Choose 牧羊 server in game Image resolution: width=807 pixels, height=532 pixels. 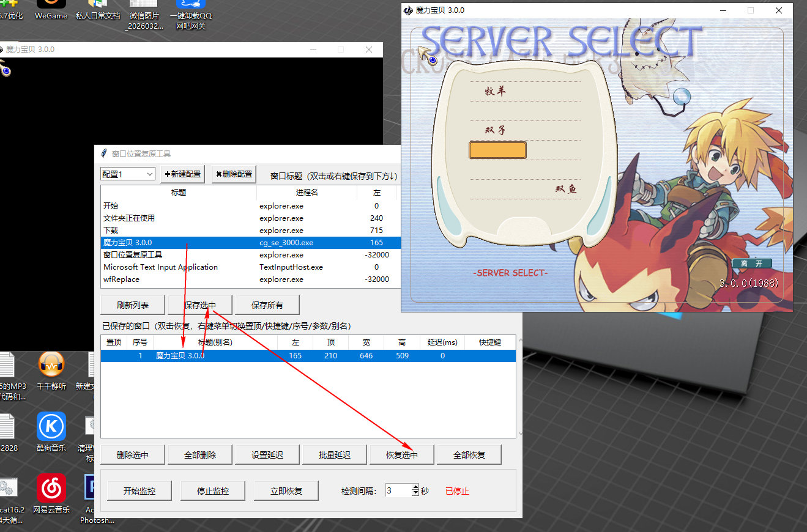[496, 92]
